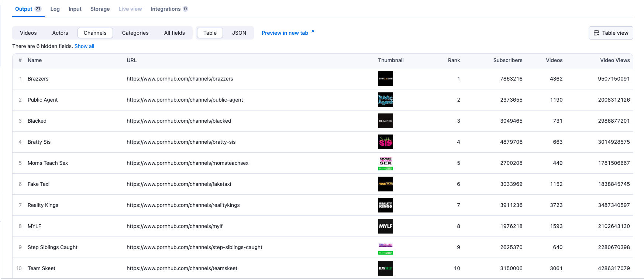The image size is (644, 279).
Task: Click the Reality Kings name cell
Action: click(43, 205)
